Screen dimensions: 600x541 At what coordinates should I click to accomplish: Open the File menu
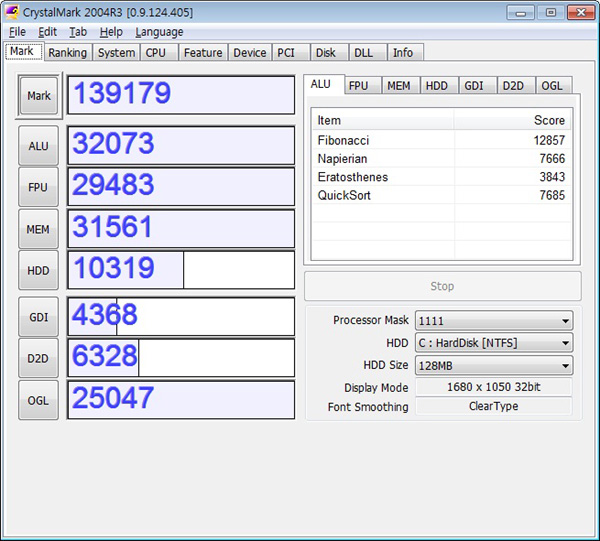pos(17,32)
